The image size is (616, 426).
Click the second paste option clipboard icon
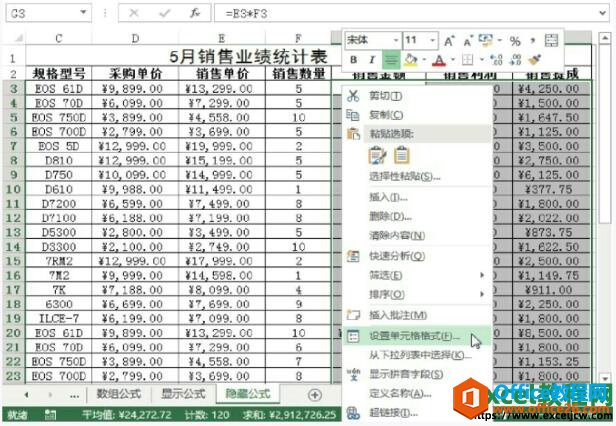click(x=402, y=155)
